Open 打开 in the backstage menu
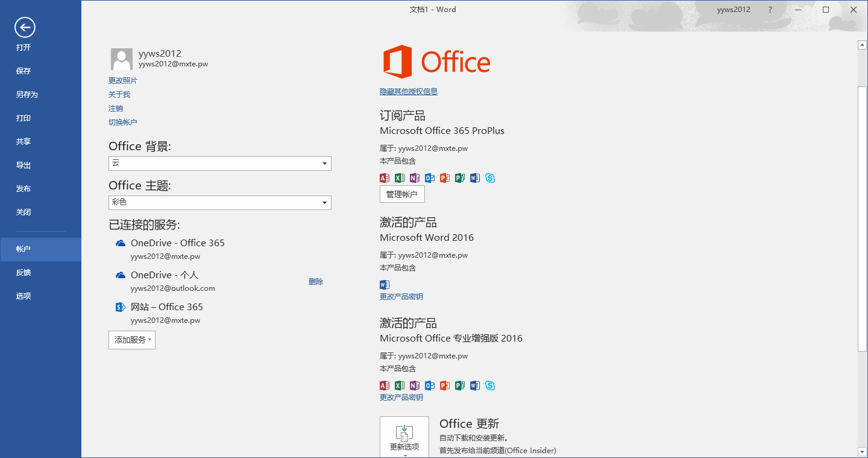This screenshot has height=458, width=868. coord(40,48)
